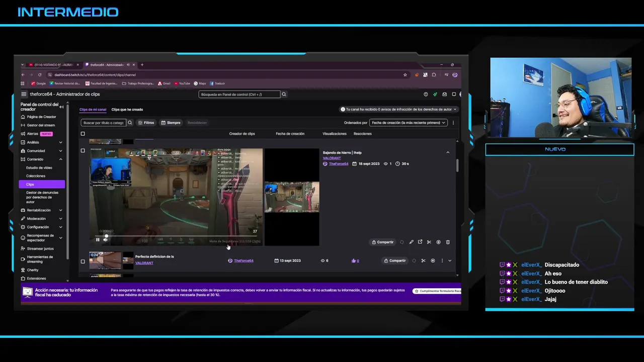Screen dimensions: 644x362
Task: Open VALORANT link under Bajando de hierro
Action: (x=332, y=158)
